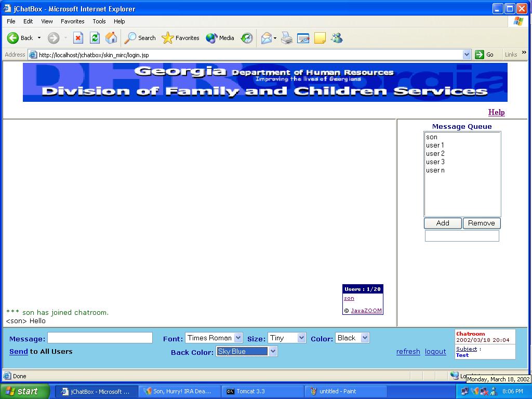Open the Discuss yellow note icon
Image resolution: width=532 pixels, height=399 pixels.
point(320,38)
